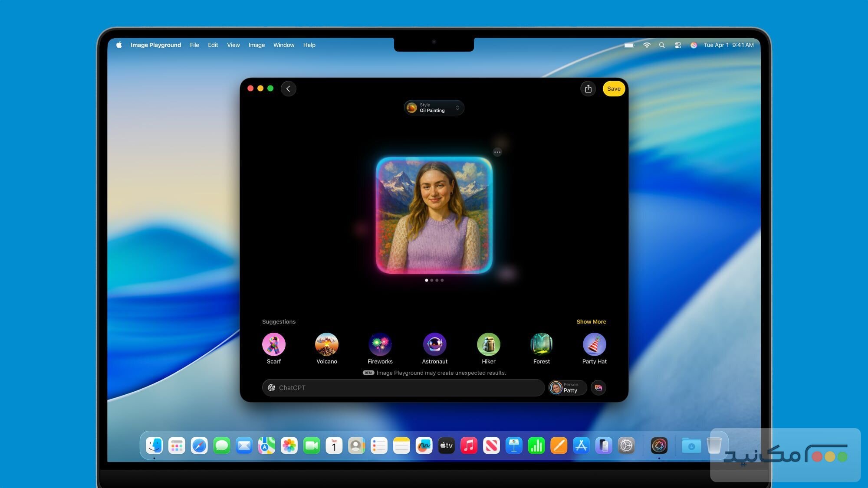Viewport: 868px width, 488px height.
Task: Open the Window menu
Action: point(284,45)
